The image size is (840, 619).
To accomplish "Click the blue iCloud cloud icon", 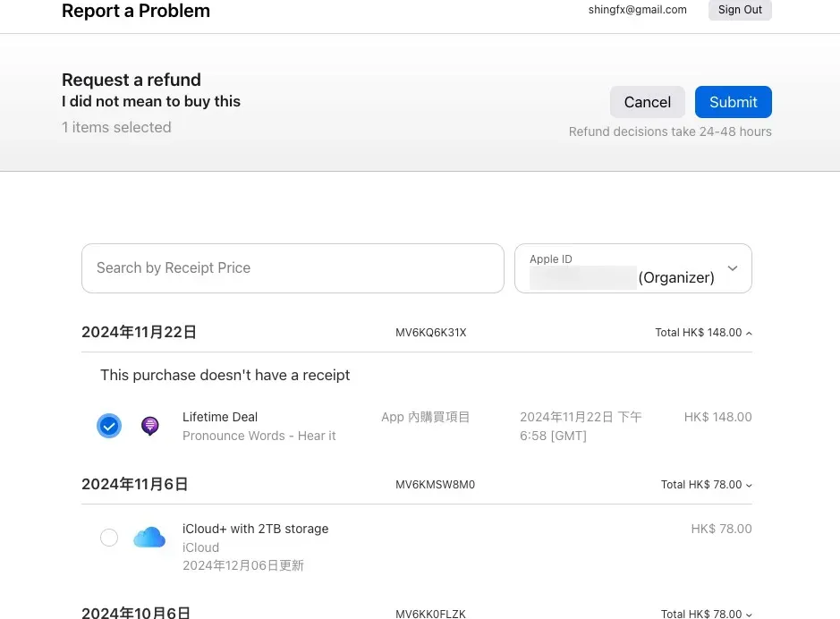I will click(x=149, y=538).
